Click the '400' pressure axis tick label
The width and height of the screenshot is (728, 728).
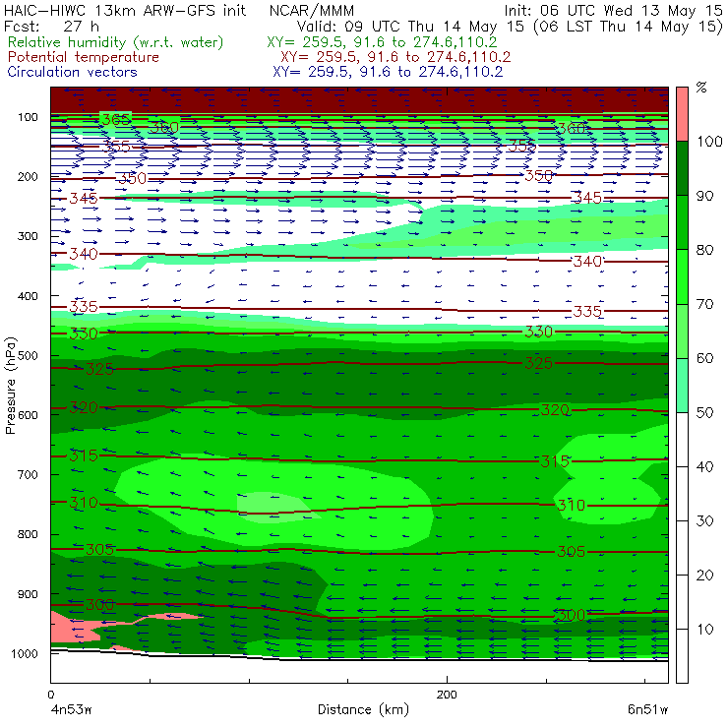coord(28,296)
